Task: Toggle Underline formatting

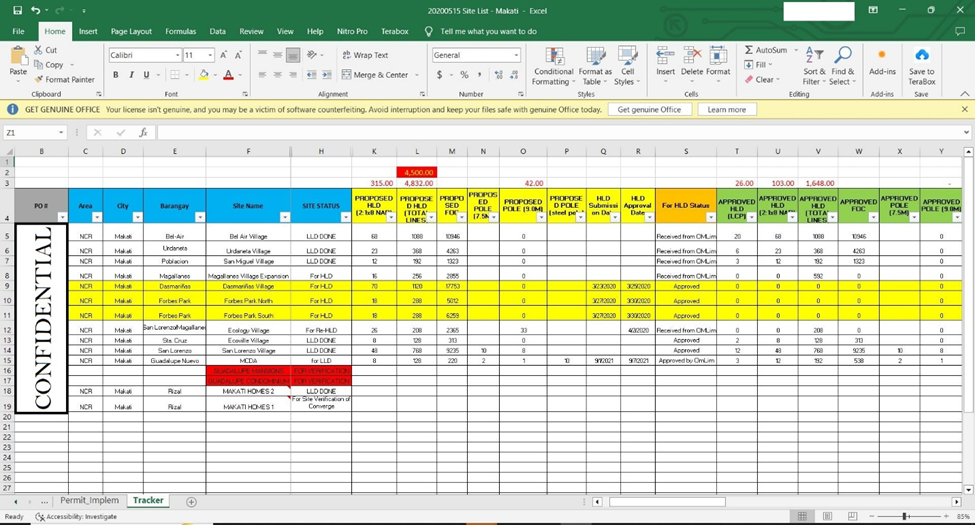Action: click(146, 75)
